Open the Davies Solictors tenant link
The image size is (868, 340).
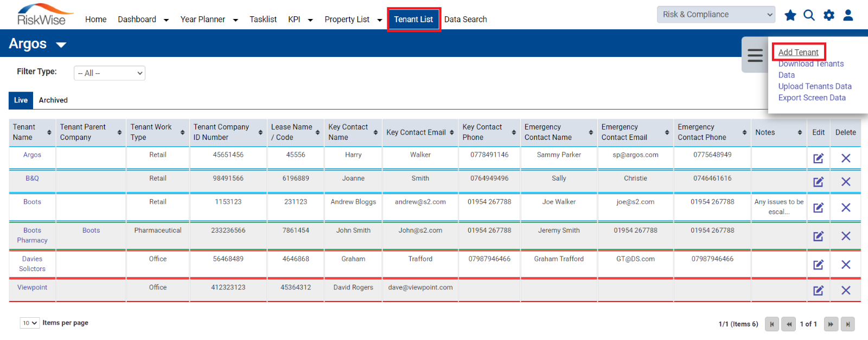point(32,264)
